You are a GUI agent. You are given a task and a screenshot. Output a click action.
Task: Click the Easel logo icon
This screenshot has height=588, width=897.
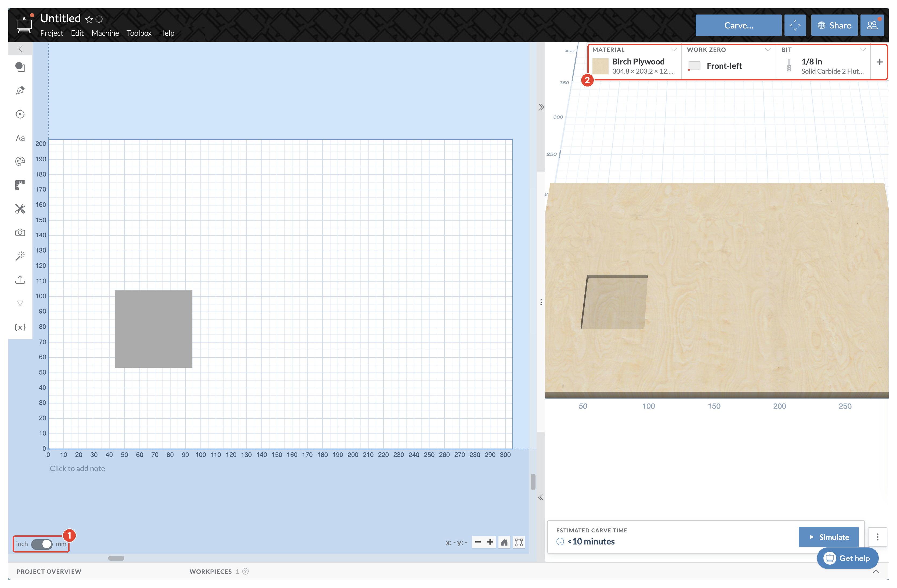[x=24, y=25]
